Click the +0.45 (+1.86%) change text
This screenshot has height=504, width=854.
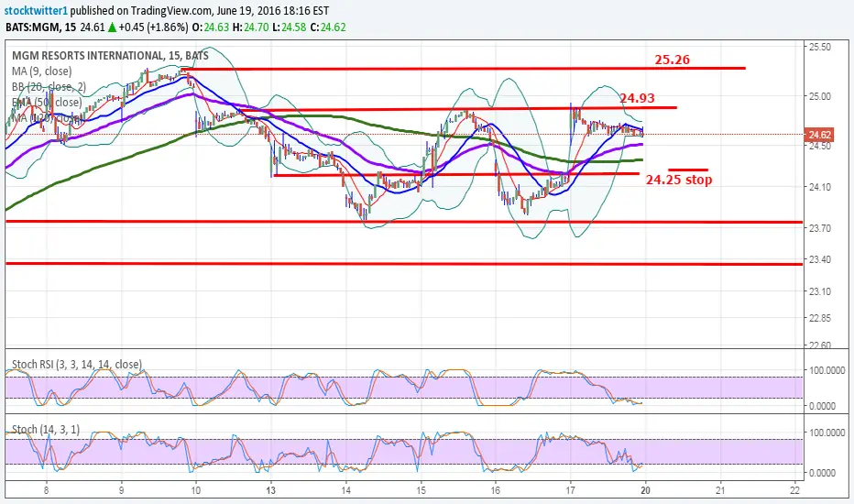(x=154, y=27)
